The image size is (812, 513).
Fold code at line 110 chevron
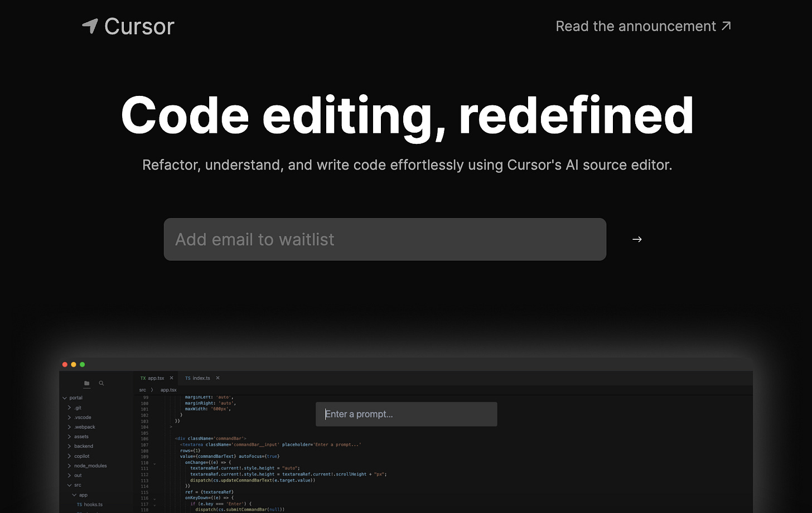(154, 463)
